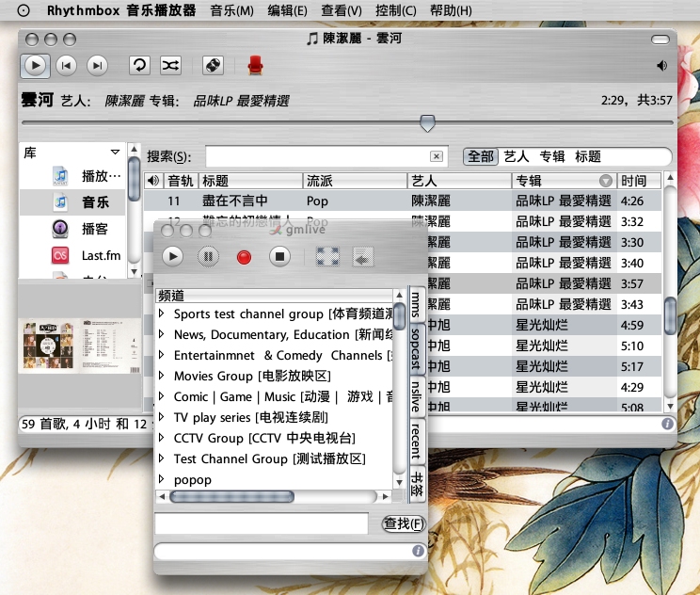Open the 编辑(E) menu

point(287,10)
